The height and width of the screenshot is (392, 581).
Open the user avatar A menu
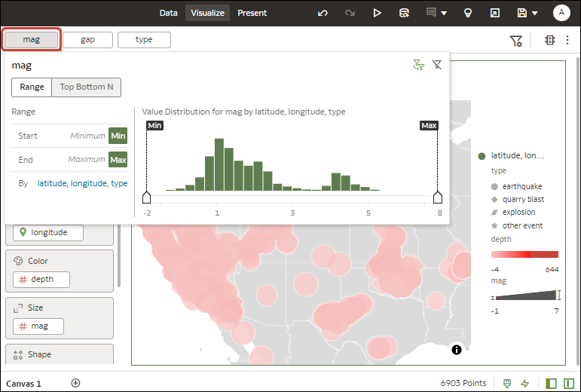[561, 13]
